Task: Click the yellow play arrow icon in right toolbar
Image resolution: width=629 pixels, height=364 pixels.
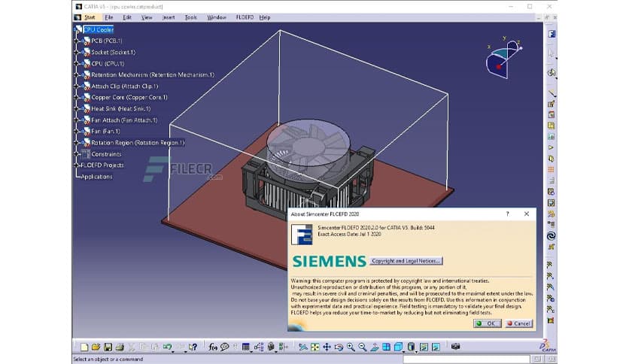Action: (x=552, y=147)
